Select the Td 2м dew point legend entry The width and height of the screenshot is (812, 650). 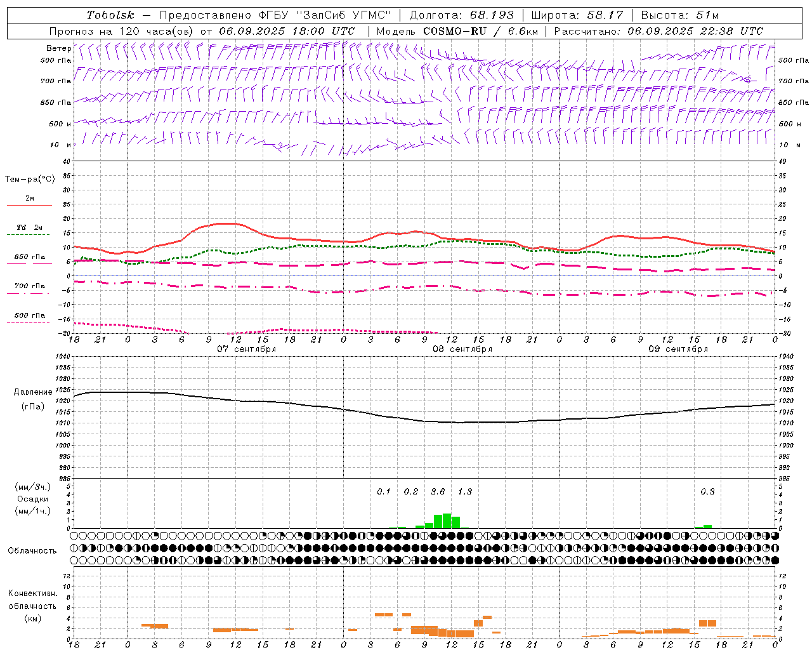point(30,227)
